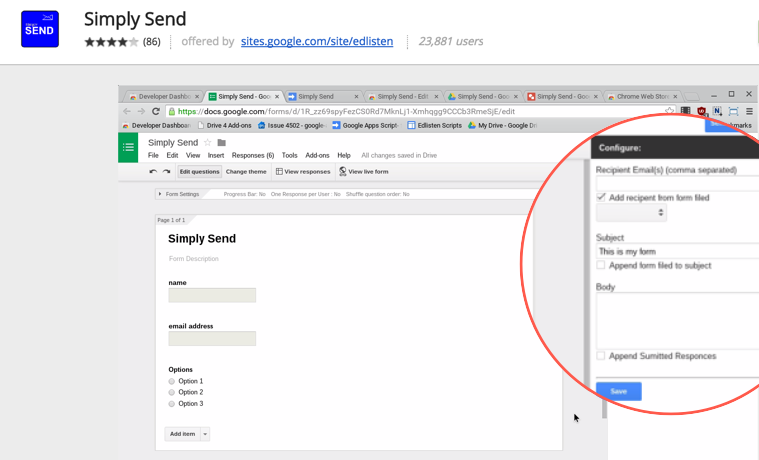Click the email address input field
This screenshot has height=460, width=759.
212,338
